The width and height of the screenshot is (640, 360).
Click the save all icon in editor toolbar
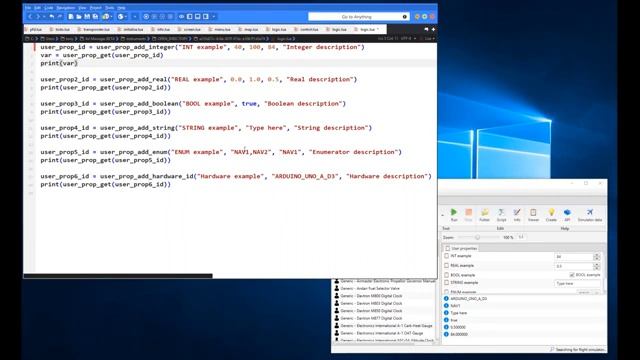coord(95,17)
